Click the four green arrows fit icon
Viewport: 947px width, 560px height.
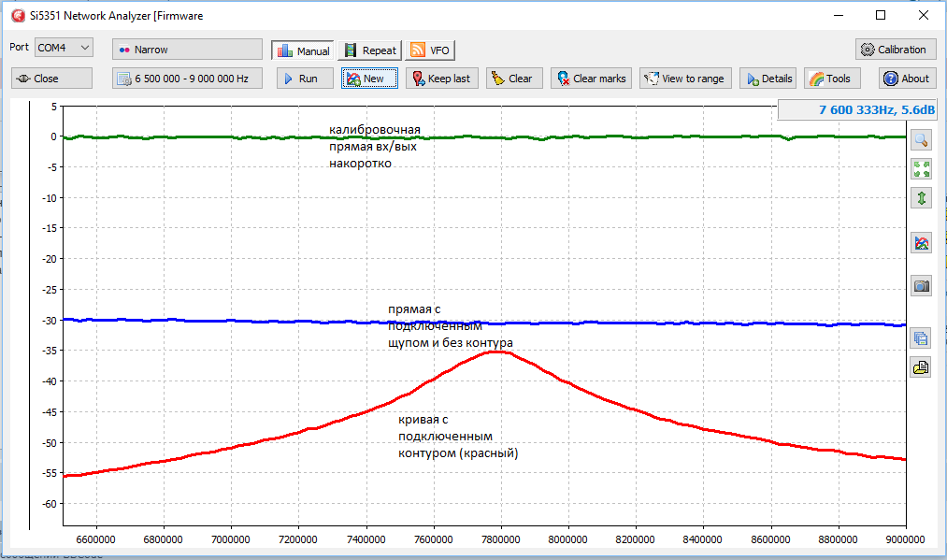(x=921, y=169)
